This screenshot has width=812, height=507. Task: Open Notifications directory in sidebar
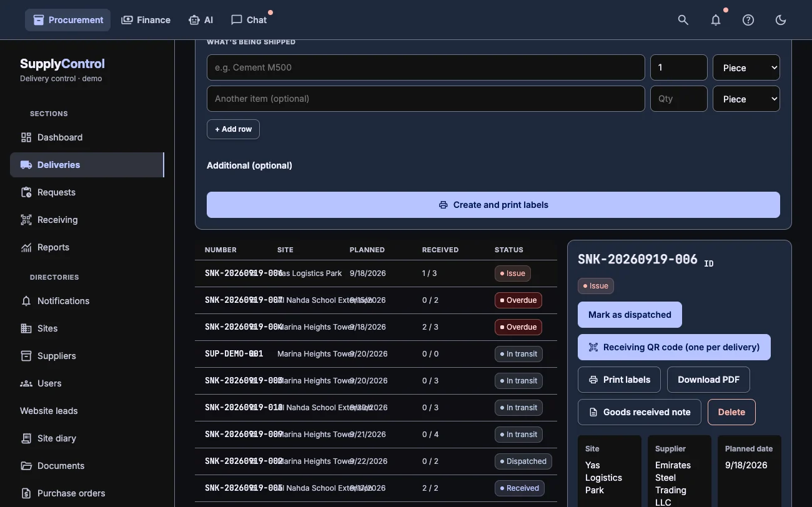87,301
